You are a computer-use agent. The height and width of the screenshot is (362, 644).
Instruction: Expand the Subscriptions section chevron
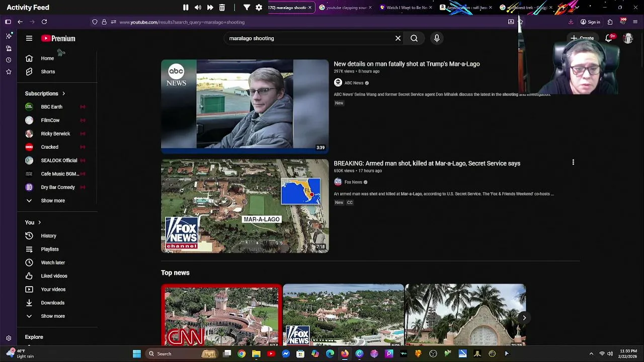63,94
